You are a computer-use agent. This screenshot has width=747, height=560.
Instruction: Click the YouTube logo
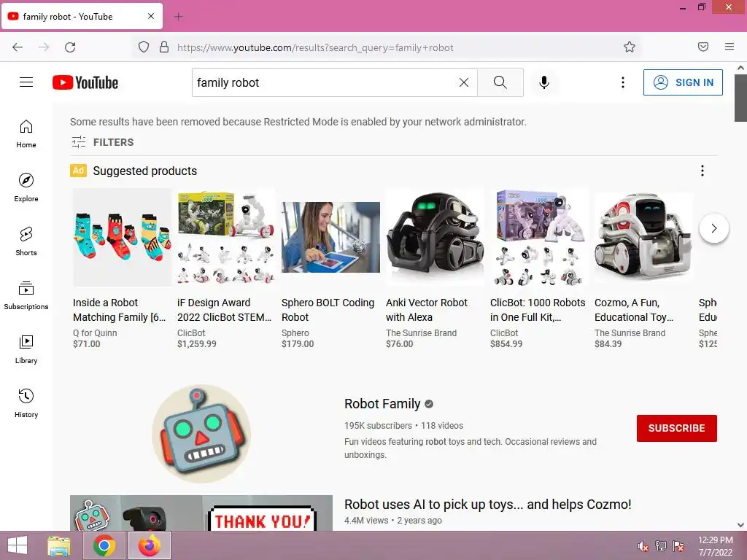pos(85,82)
